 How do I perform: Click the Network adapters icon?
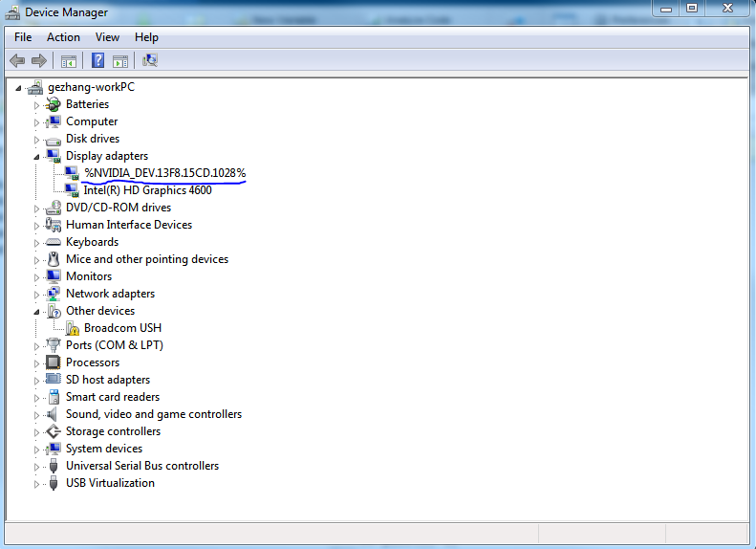point(53,294)
